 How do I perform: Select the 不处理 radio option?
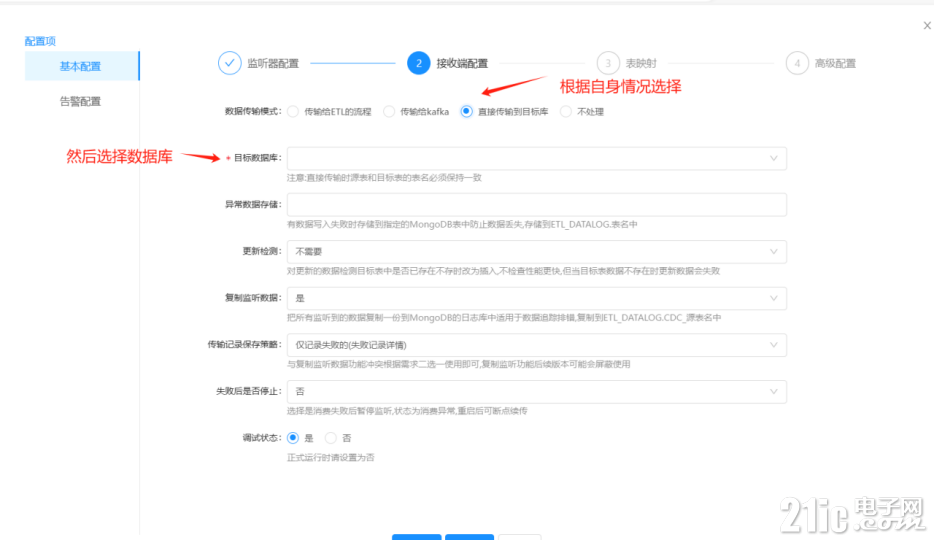pos(566,111)
